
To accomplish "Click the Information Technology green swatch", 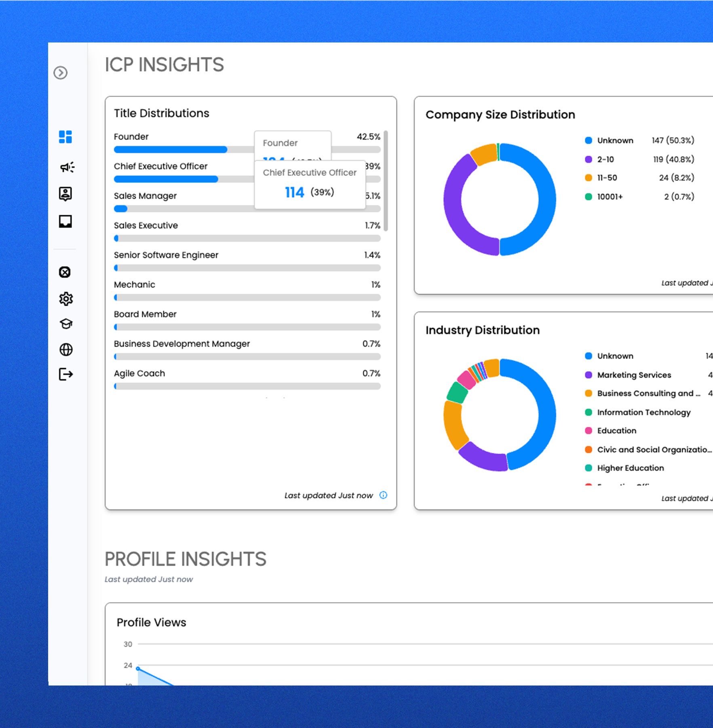I will [x=589, y=412].
